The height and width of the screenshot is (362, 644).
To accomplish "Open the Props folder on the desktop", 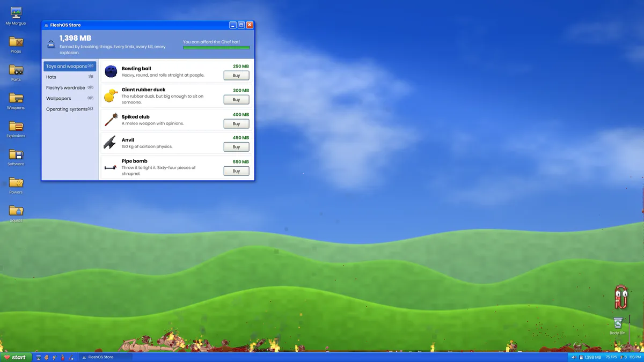I will pos(16,44).
